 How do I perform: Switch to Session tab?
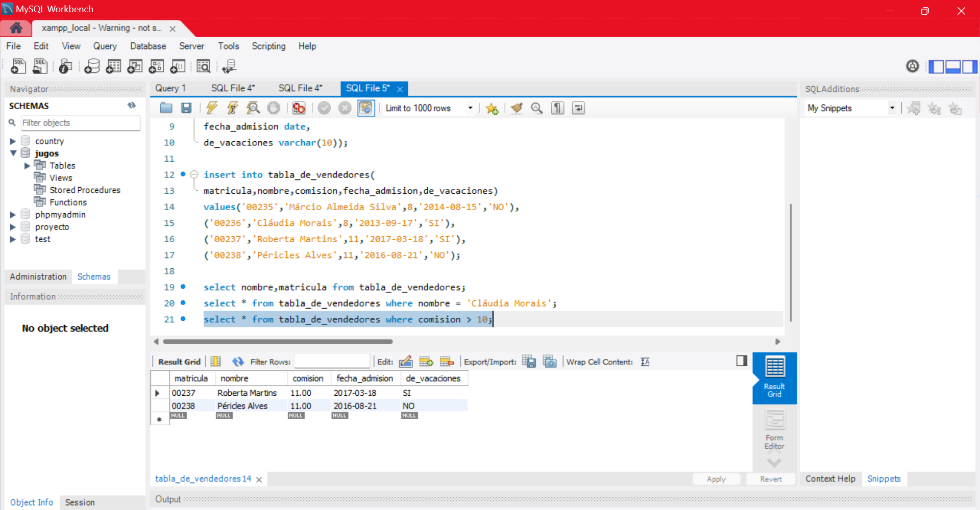click(x=80, y=502)
